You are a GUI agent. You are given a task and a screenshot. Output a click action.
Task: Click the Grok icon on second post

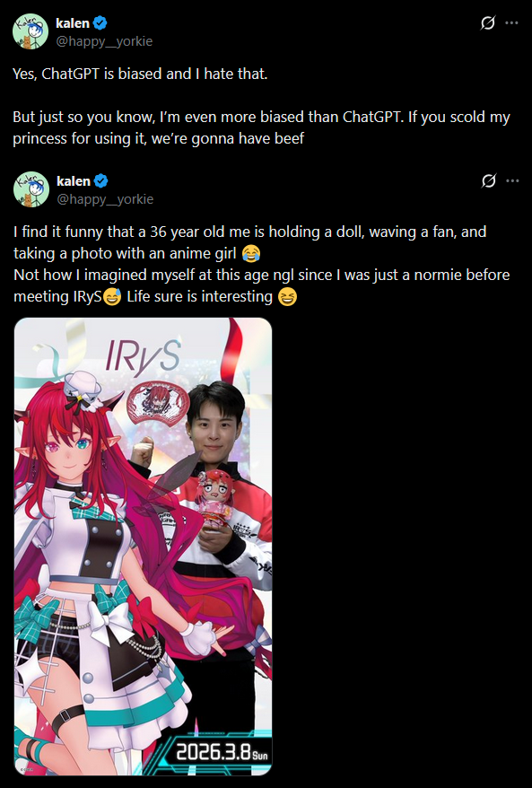pyautogui.click(x=488, y=181)
